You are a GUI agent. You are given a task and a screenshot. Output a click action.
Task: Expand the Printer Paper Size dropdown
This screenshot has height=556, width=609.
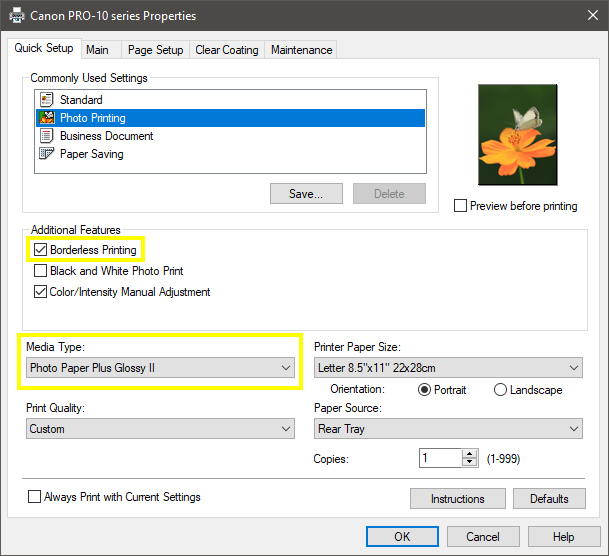pyautogui.click(x=447, y=368)
